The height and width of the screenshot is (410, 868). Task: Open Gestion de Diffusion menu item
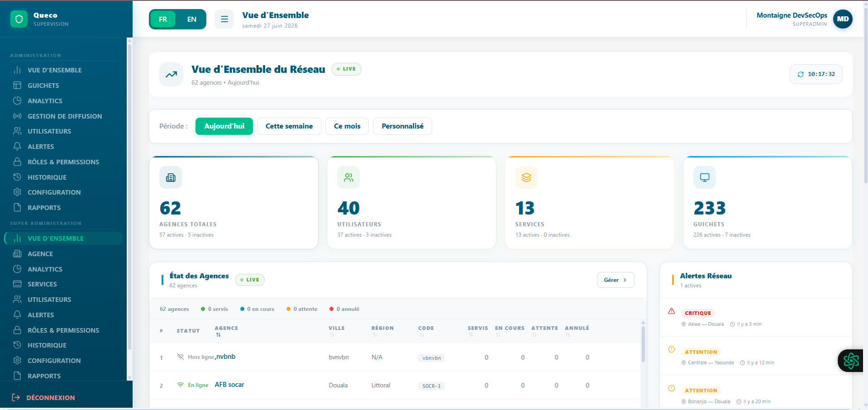63,116
